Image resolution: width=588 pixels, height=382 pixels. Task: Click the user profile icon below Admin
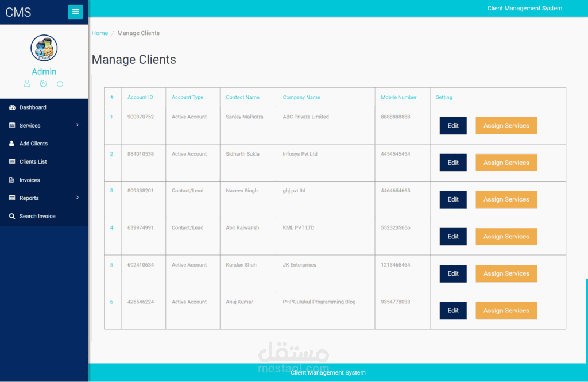pos(26,83)
